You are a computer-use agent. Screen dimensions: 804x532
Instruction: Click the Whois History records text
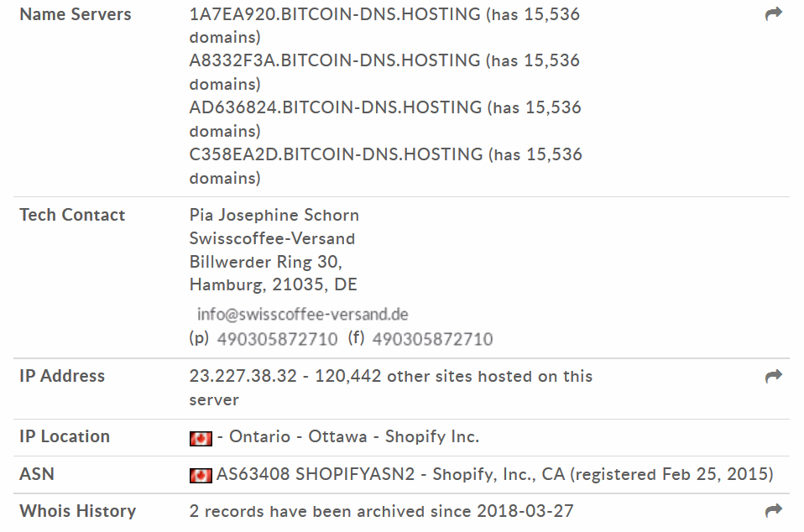[x=382, y=511]
